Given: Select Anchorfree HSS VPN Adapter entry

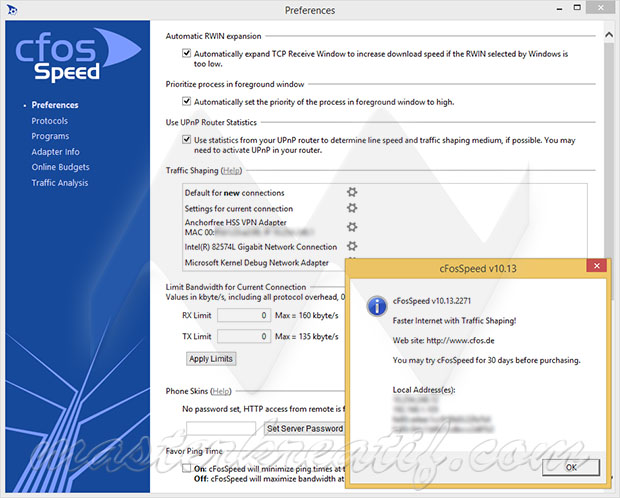Looking at the screenshot, I should [236, 222].
